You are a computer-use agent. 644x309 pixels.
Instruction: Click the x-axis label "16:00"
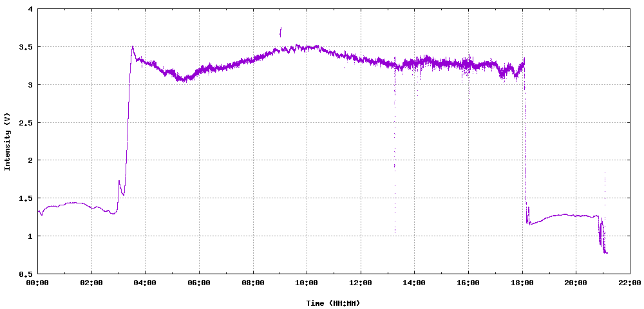coord(468,283)
